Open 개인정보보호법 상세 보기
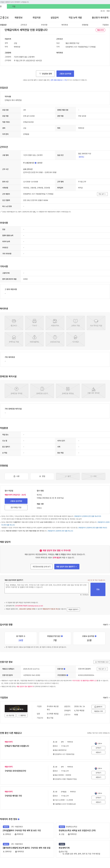The width and height of the screenshot is (110, 868). 42,567
